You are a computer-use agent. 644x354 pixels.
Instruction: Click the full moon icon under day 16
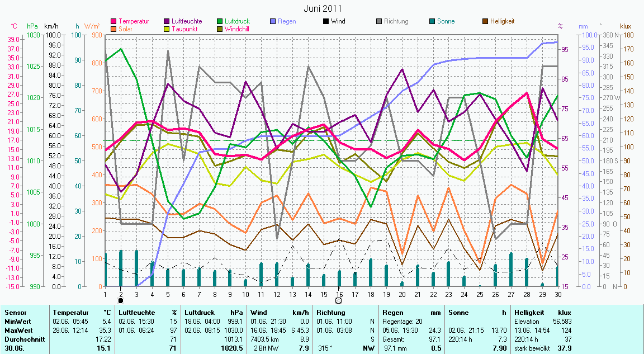338,300
